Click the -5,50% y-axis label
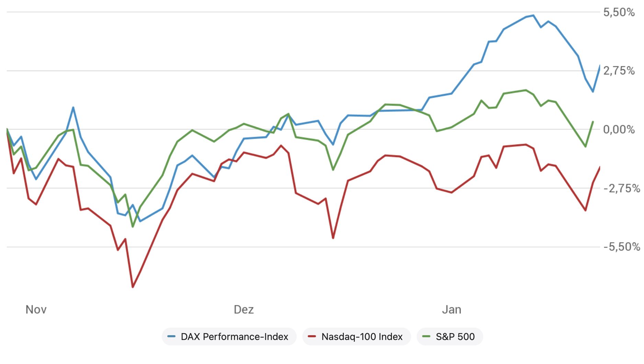The height and width of the screenshot is (364, 644). (x=622, y=247)
